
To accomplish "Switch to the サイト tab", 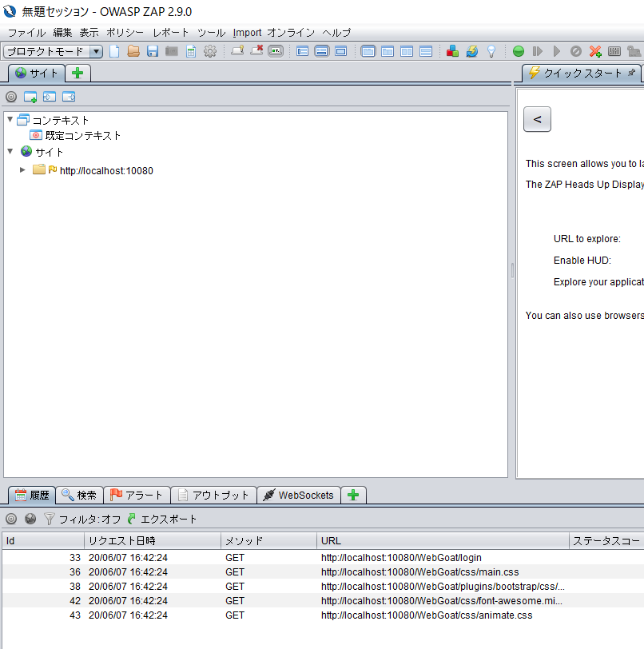I will point(37,74).
